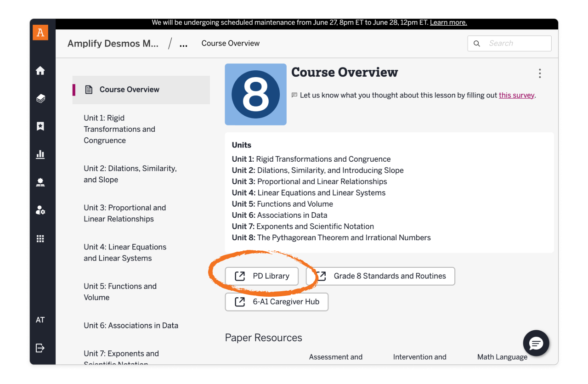This screenshot has height=384, width=588.
Task: Open the stacked books programs icon
Action: 40,98
